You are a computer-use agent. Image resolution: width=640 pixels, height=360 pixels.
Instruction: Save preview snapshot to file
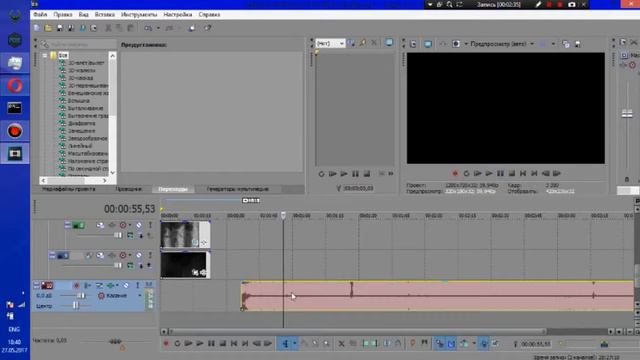pos(578,44)
